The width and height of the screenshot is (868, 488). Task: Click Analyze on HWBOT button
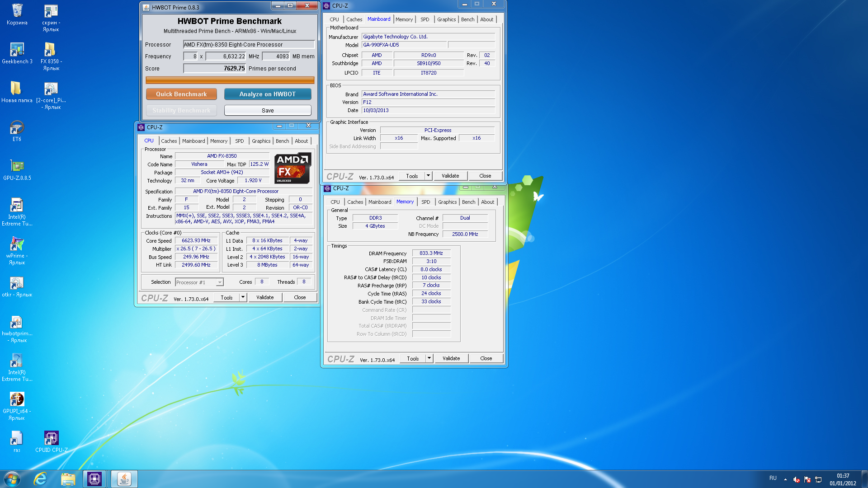[x=268, y=94]
